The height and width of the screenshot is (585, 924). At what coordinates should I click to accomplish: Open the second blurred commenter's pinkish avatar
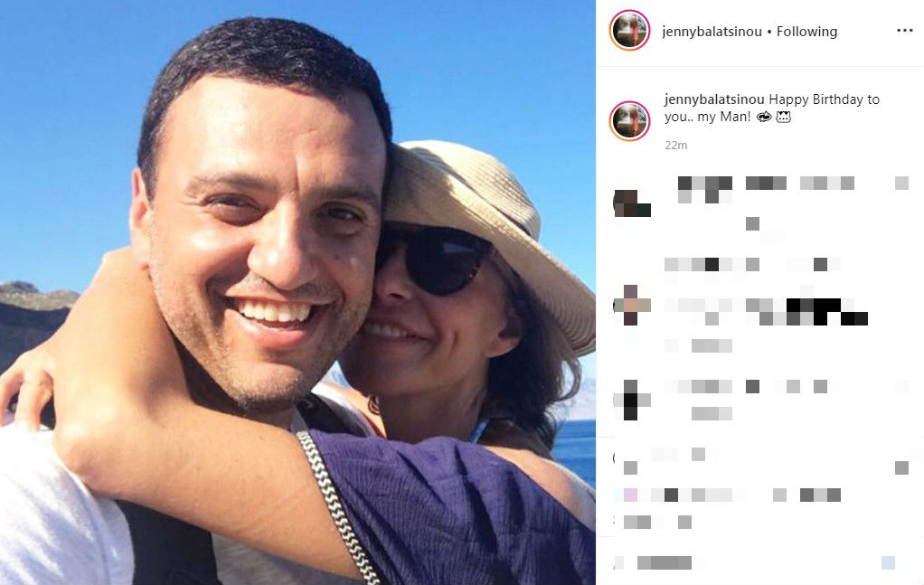point(632,306)
